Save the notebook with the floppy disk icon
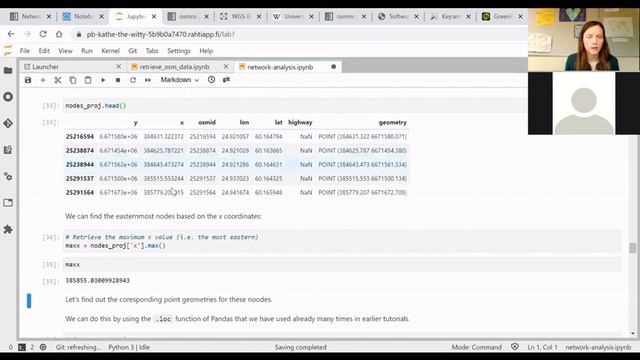 point(28,80)
